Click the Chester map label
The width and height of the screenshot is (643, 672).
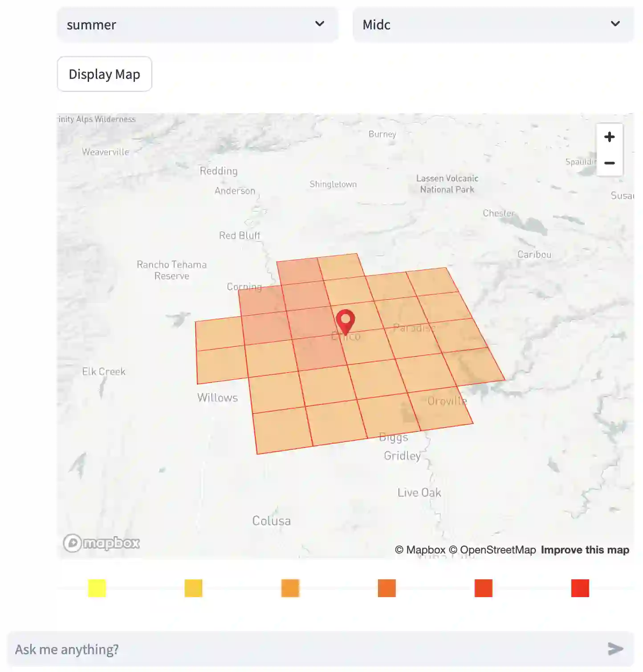click(499, 213)
